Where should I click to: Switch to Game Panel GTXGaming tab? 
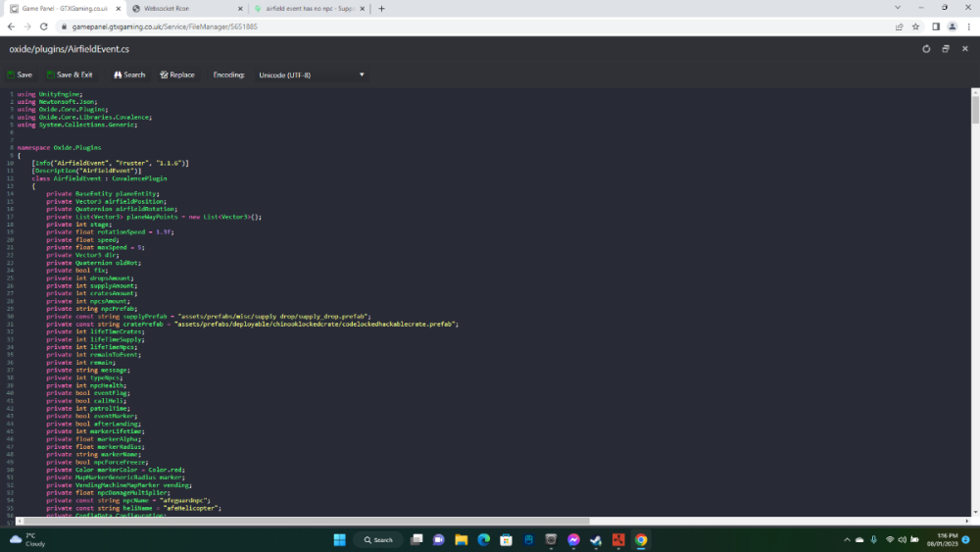(x=64, y=9)
